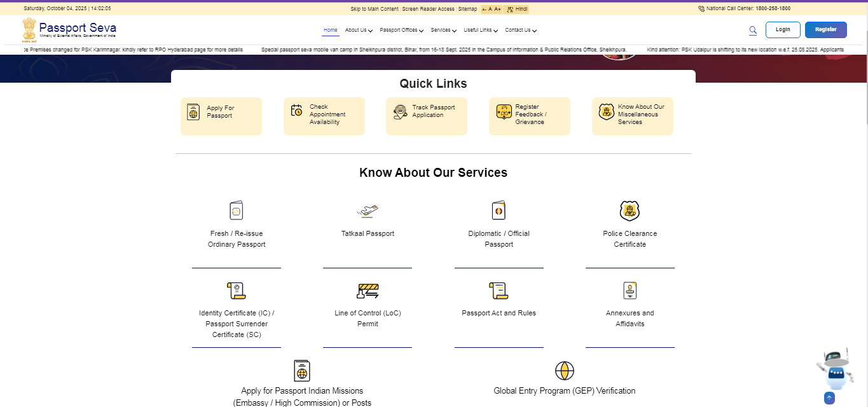Open the Services dropdown menu
This screenshot has width=868, height=407.
coord(443,30)
